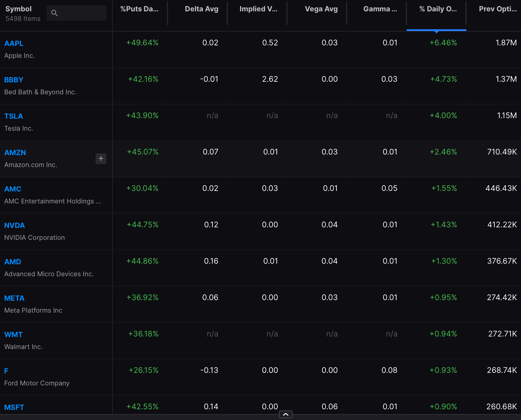521x420 pixels.
Task: Sort by Gamma ... column header
Action: click(x=380, y=9)
